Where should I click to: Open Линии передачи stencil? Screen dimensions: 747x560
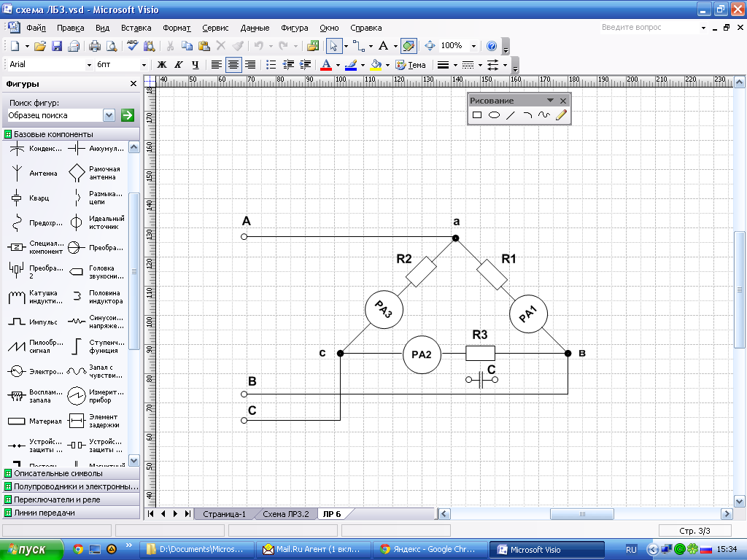71,513
